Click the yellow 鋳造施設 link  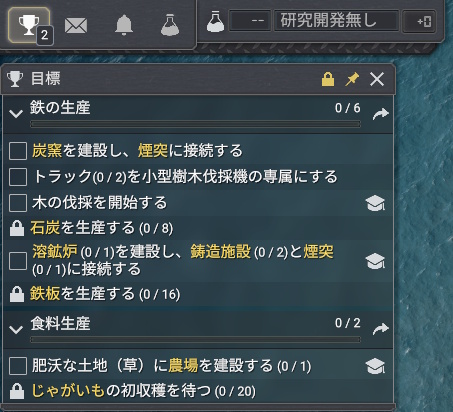220,252
